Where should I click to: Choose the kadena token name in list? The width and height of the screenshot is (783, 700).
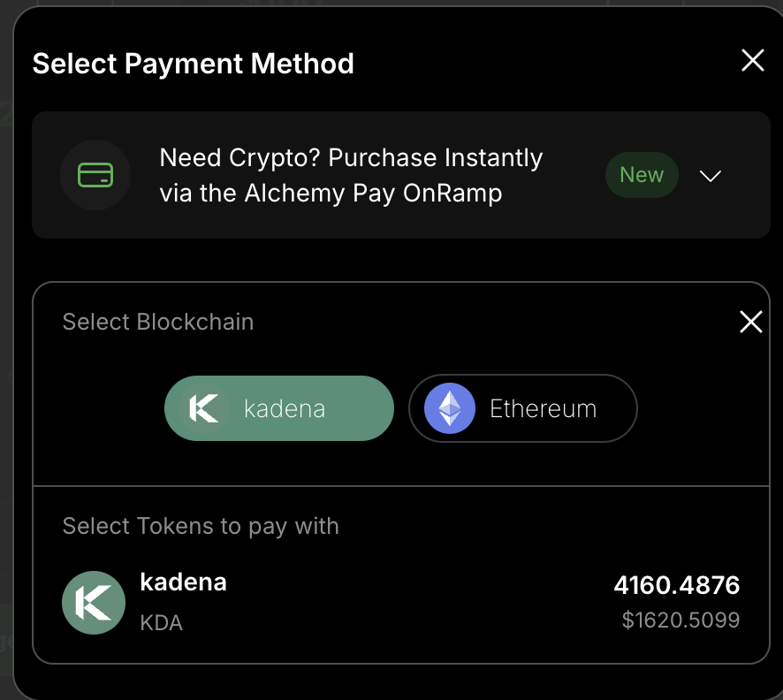183,582
